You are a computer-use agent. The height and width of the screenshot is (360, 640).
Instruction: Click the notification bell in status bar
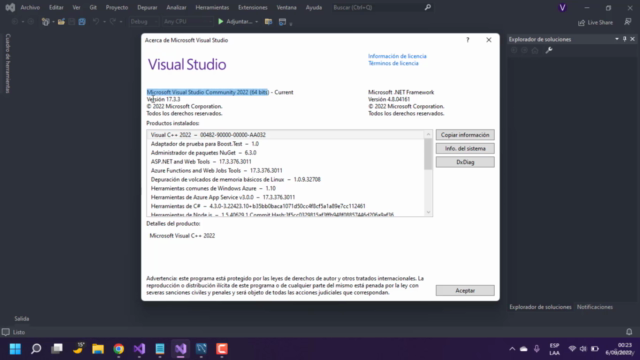629,332
